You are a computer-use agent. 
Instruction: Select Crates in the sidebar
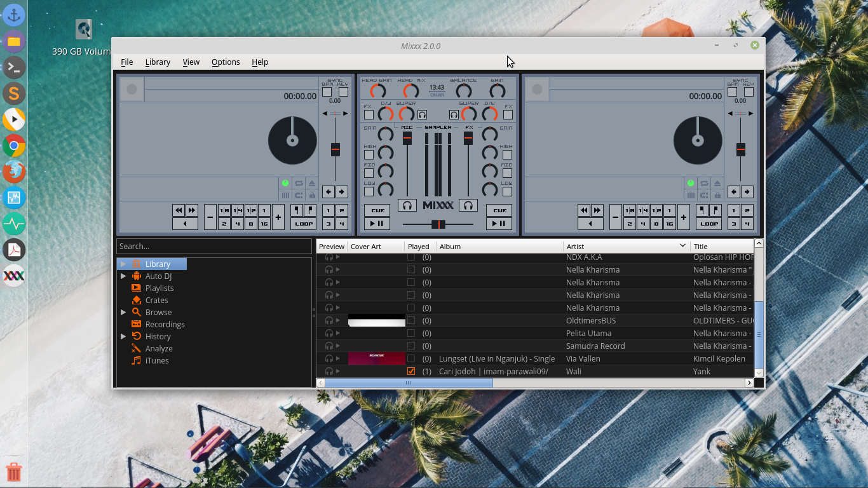coord(156,300)
